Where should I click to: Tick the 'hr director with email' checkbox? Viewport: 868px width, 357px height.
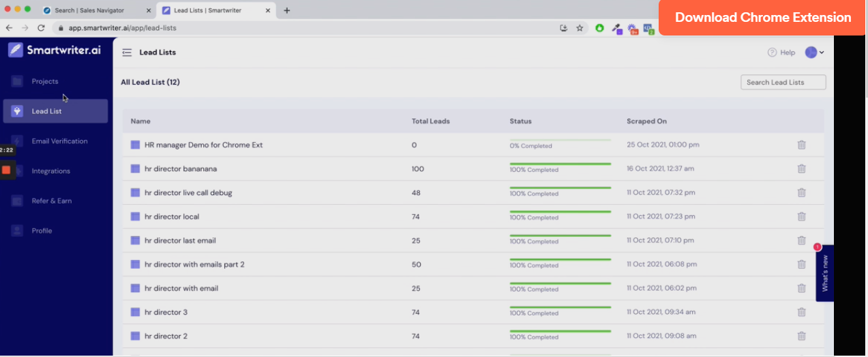(135, 288)
